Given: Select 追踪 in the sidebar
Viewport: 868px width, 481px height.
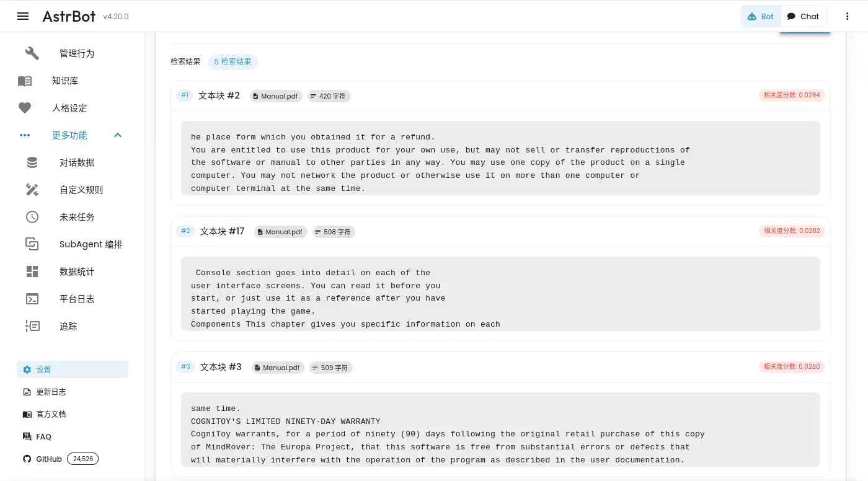Looking at the screenshot, I should click(x=68, y=326).
